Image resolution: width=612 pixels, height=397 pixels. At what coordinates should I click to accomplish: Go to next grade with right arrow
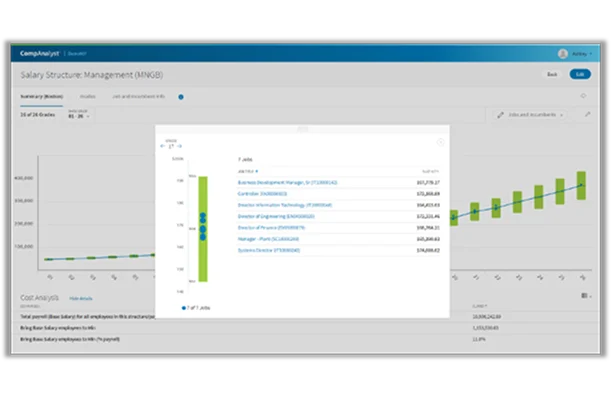click(x=179, y=146)
